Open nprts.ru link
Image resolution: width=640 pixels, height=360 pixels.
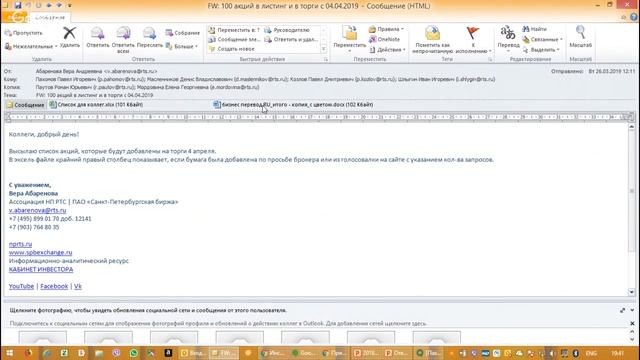(x=20, y=244)
